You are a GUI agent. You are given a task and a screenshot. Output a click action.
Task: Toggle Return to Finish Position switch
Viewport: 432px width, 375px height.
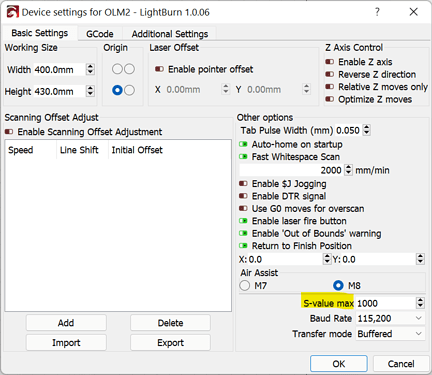click(243, 246)
